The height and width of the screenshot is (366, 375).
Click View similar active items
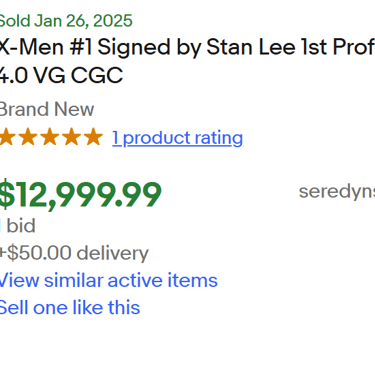(x=108, y=280)
